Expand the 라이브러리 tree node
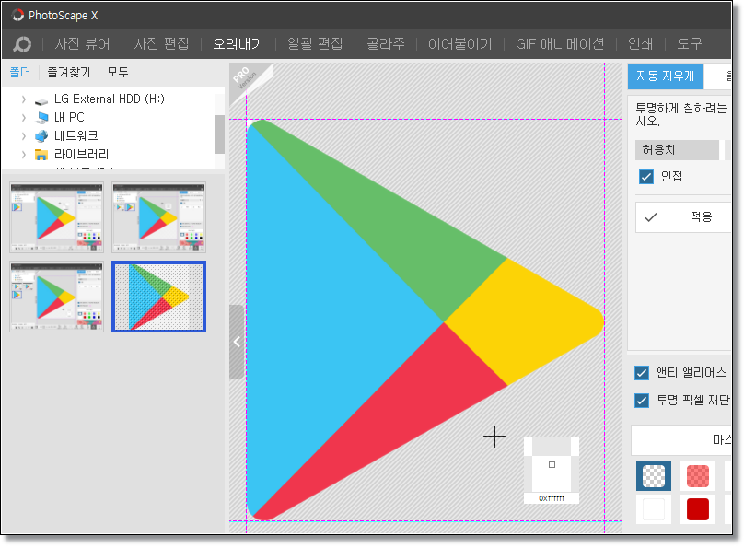The width and height of the screenshot is (744, 560). [x=24, y=155]
